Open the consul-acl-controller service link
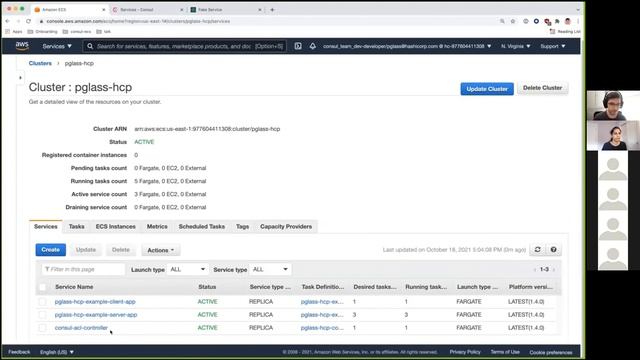Screen dimensions: 640x360 tap(81, 328)
